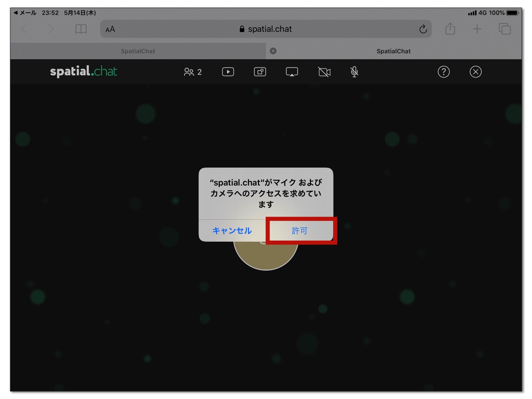Select the active second SpatialChat tab

pyautogui.click(x=394, y=51)
